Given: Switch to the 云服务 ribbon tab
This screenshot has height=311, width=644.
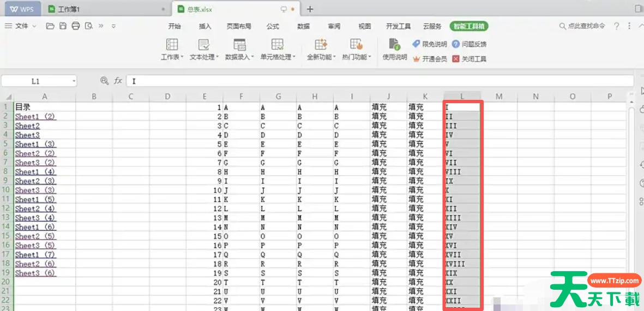Looking at the screenshot, I should coord(432,26).
